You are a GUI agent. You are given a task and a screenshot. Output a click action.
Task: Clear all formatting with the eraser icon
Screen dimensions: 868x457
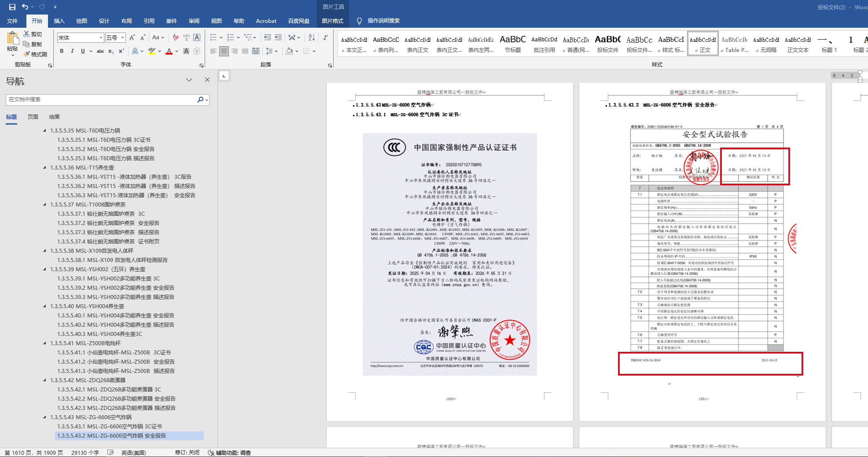coord(176,38)
